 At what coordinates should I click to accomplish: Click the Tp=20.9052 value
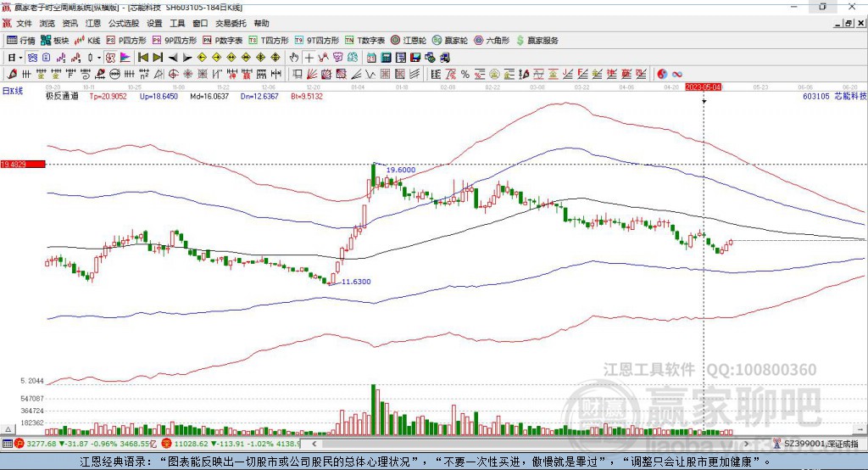108,97
